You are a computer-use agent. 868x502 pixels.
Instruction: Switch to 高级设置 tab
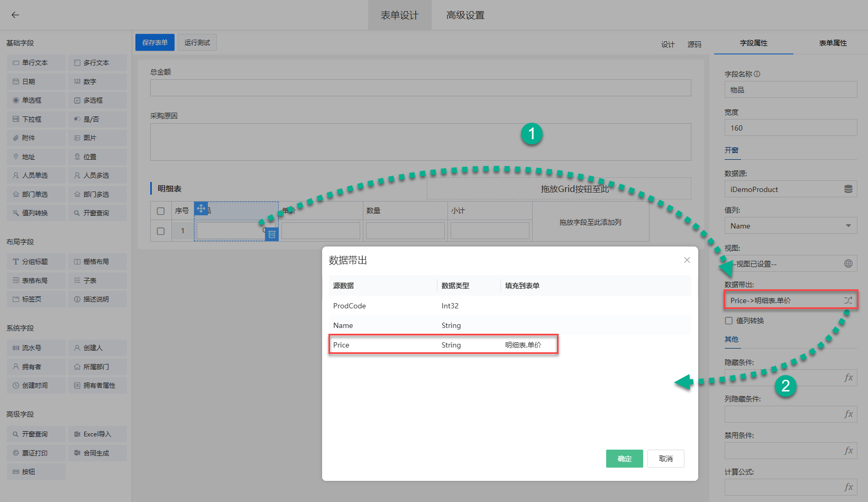click(x=465, y=15)
